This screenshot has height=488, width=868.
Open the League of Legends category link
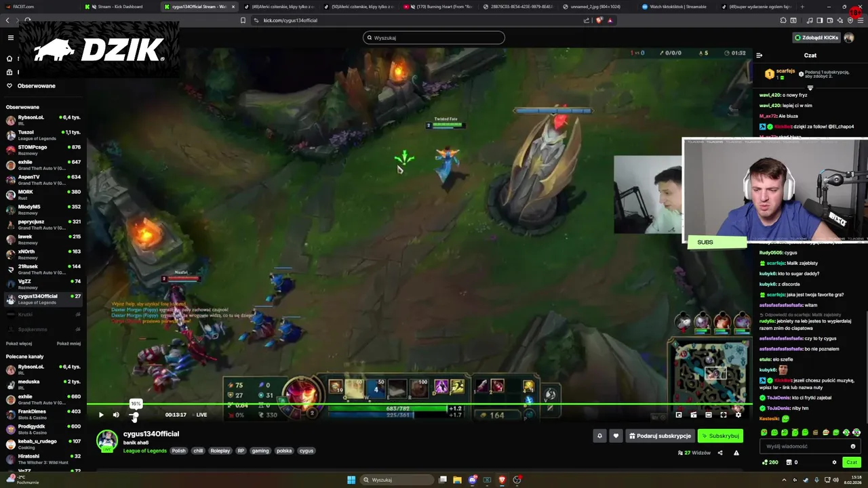click(144, 451)
